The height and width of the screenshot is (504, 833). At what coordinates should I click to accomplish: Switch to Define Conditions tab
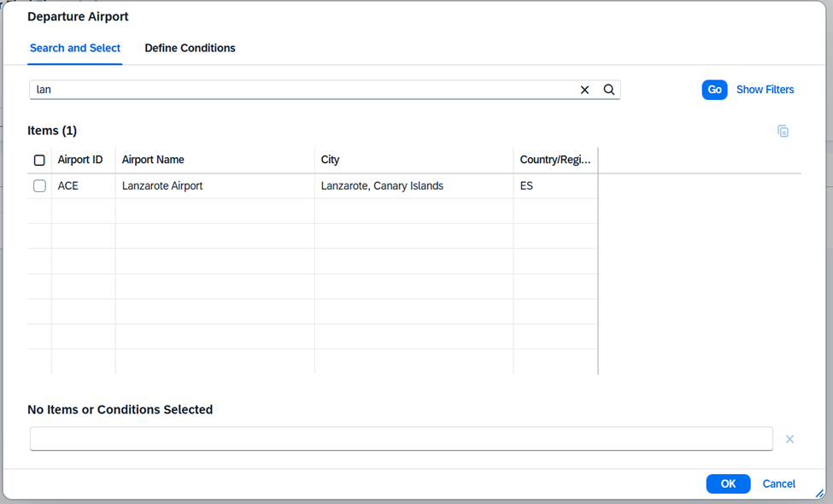coord(190,49)
